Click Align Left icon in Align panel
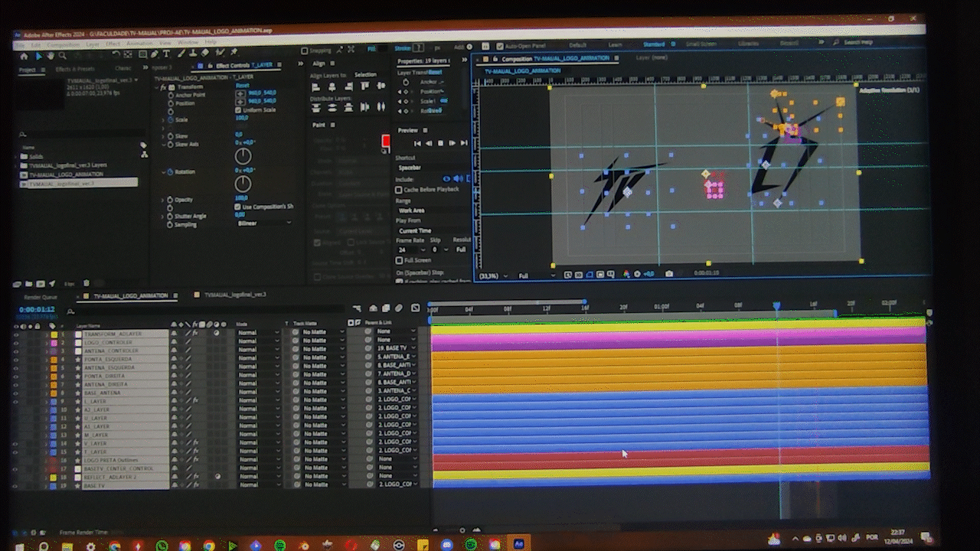Screen dimensions: 980x551 [315, 87]
